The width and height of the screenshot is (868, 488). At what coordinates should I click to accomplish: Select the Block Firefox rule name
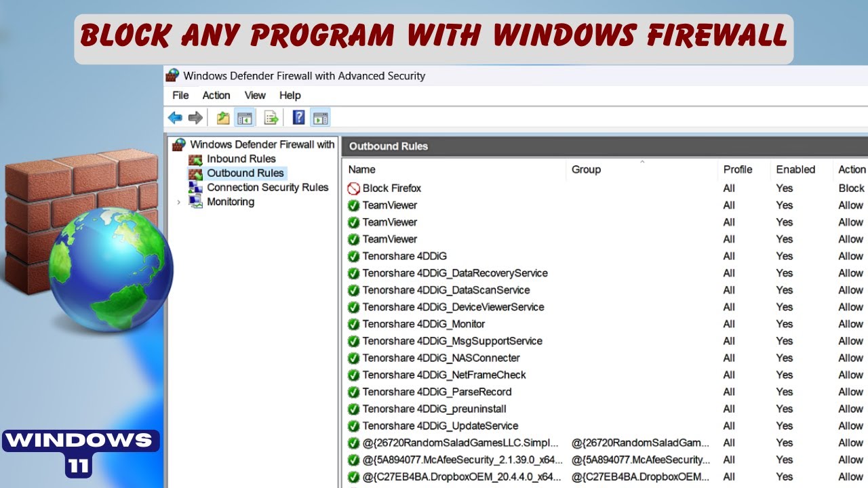pyautogui.click(x=392, y=188)
